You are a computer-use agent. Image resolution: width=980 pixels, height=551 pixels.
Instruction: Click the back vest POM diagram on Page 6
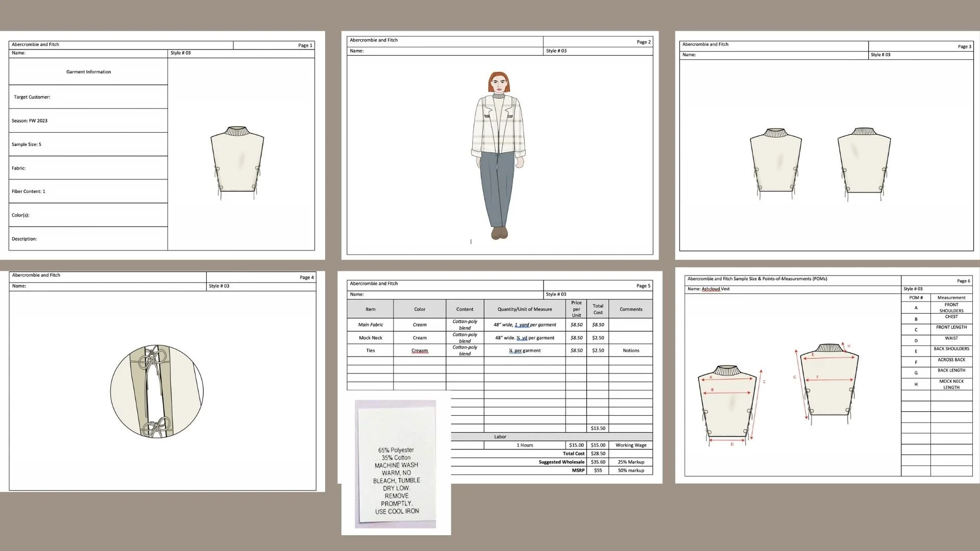pos(829,383)
